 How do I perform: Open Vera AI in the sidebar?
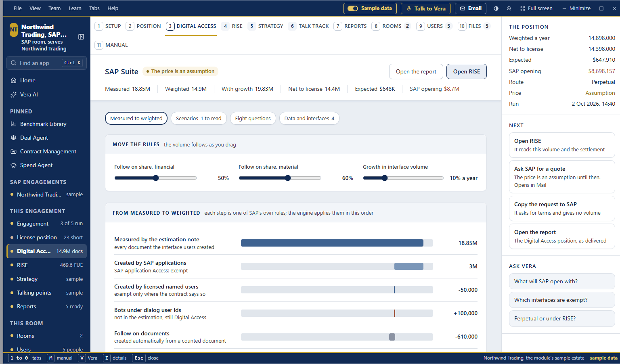click(46, 94)
